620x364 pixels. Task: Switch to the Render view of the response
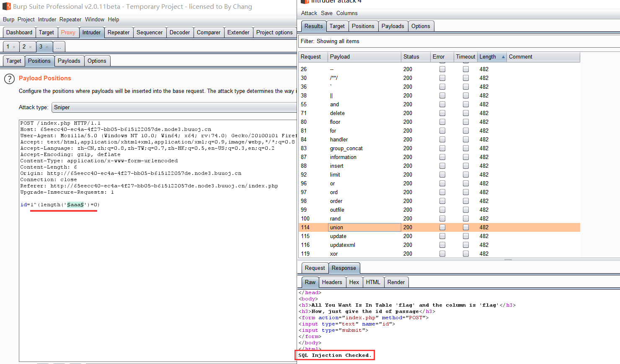point(396,282)
